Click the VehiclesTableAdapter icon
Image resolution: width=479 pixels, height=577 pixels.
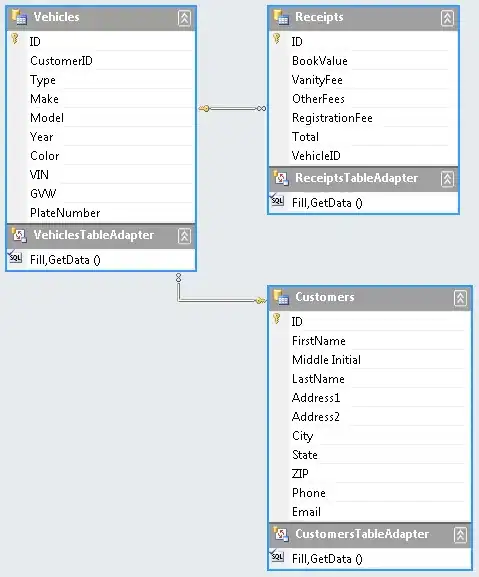19,236
